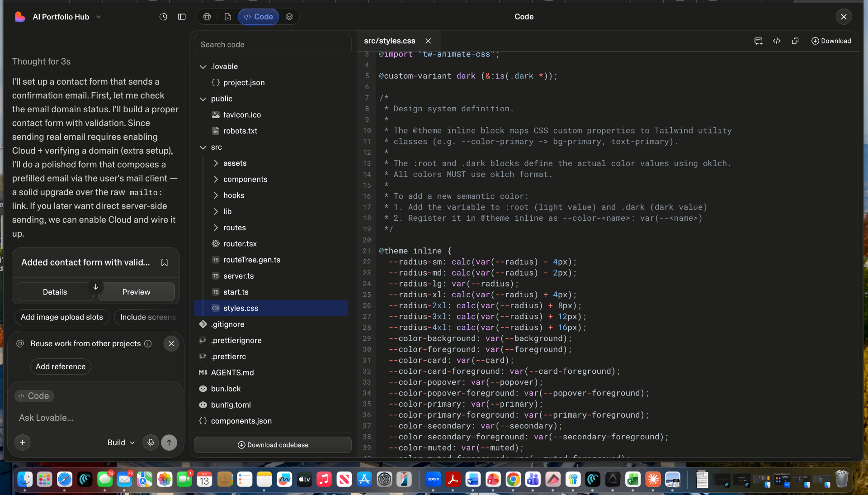Open Google Chrome from the dock
This screenshot has height=495, width=868.
point(513,479)
